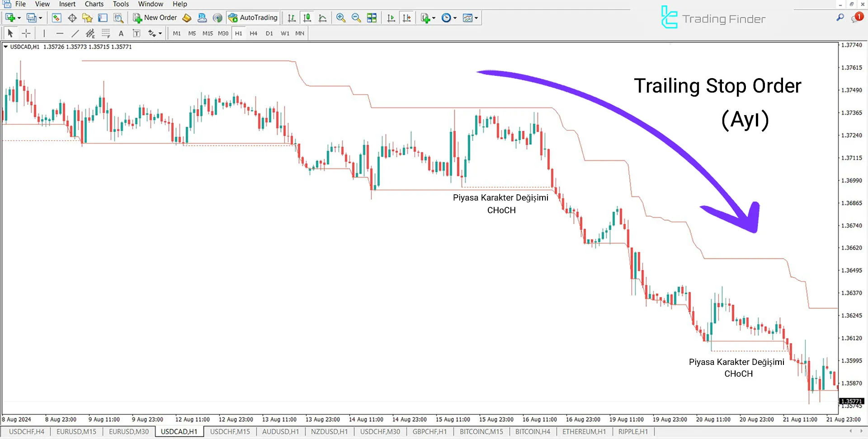Expand profiles dropdown arrow
The image size is (868, 439).
click(x=40, y=18)
